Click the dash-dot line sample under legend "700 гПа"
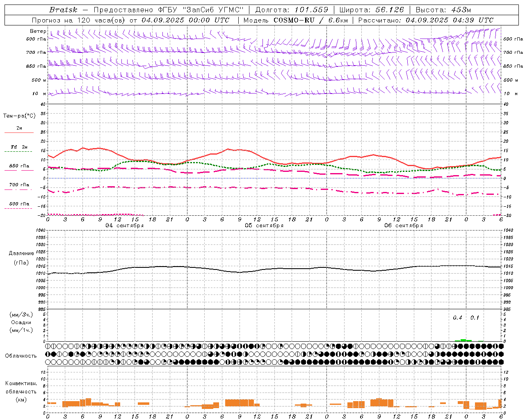The height and width of the screenshot is (420, 525). click(x=18, y=189)
